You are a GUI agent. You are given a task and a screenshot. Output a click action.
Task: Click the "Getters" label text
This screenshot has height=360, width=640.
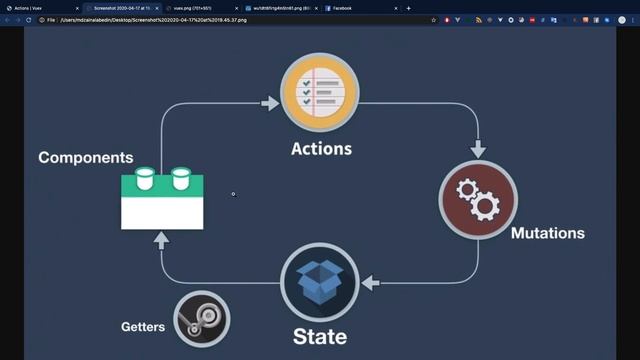[143, 327]
